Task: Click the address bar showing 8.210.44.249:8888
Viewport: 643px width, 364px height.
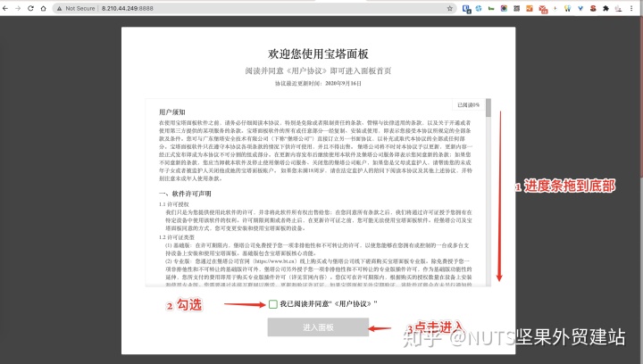Action: [255, 8]
